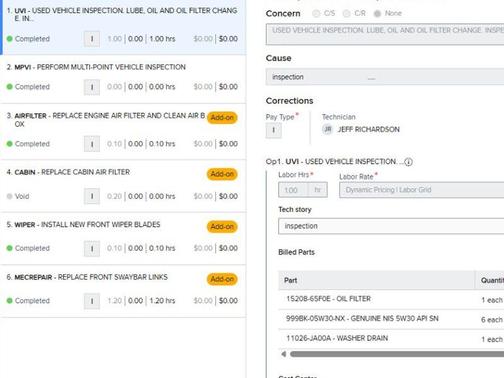Image resolution: width=504 pixels, height=378 pixels.
Task: Click the info icon beside Op1 UVI heading
Action: point(408,162)
